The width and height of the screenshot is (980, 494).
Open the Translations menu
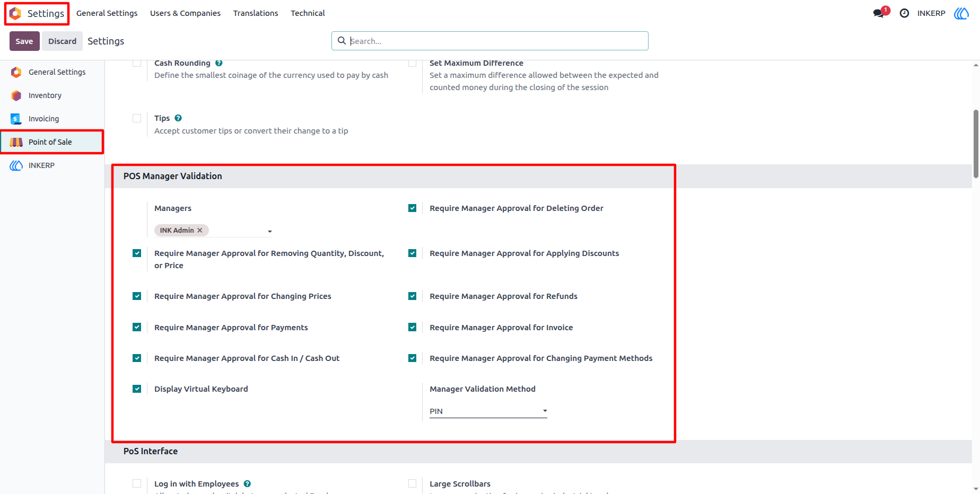point(256,13)
